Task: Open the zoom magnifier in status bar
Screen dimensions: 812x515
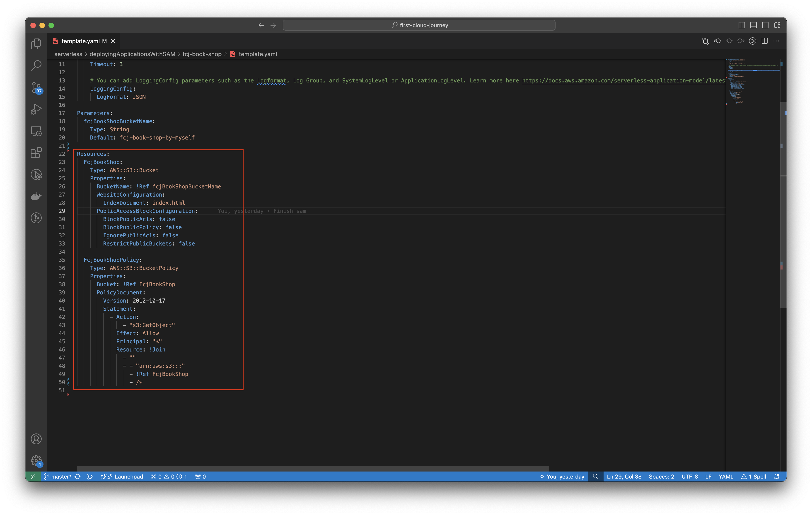Action: [x=595, y=476]
